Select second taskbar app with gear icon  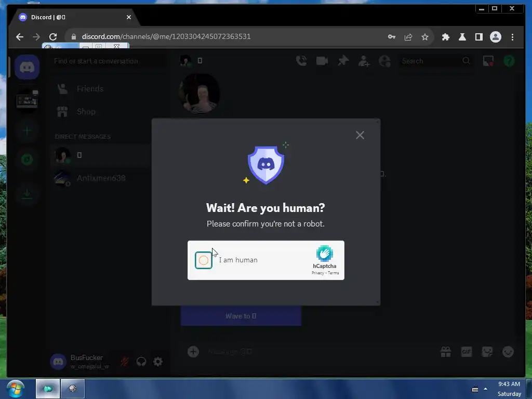[73, 389]
